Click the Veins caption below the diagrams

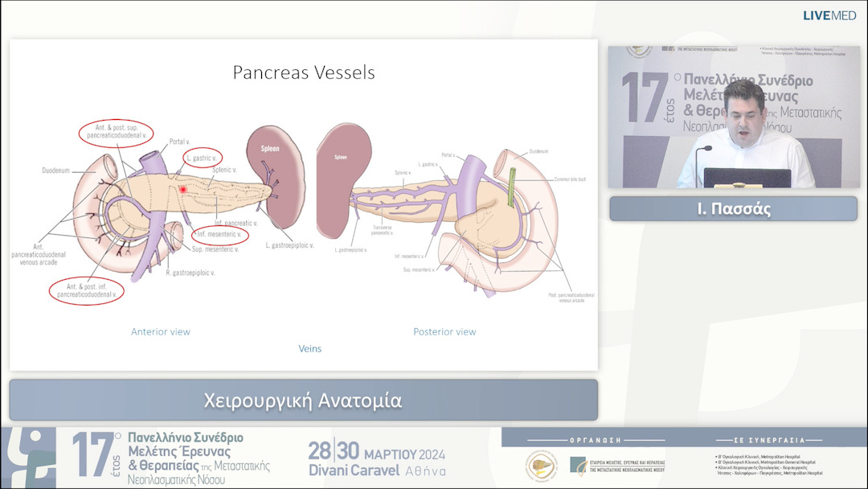click(x=309, y=348)
